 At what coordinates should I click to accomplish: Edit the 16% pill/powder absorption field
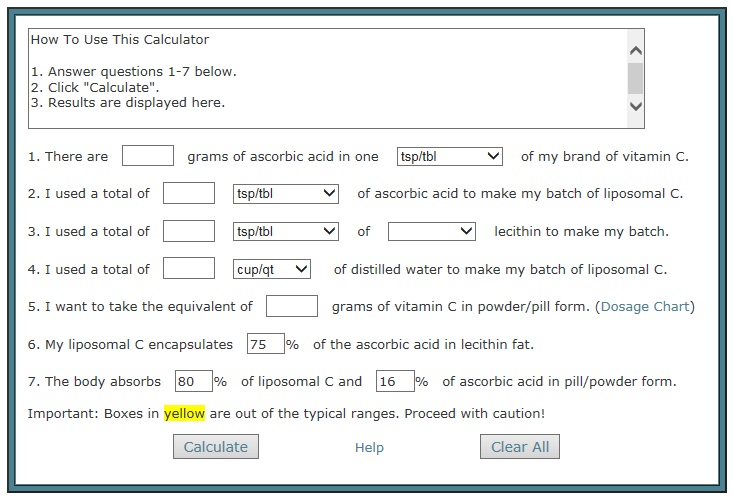tap(395, 381)
